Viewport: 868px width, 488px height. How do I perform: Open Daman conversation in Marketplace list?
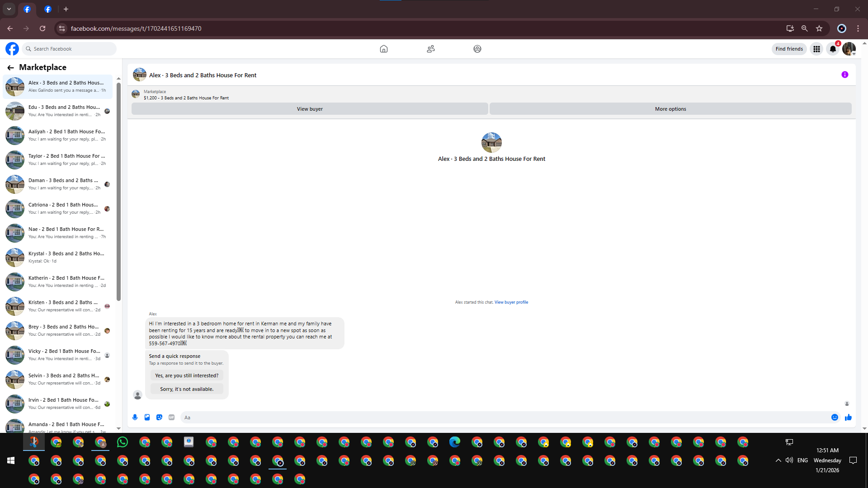click(x=58, y=184)
